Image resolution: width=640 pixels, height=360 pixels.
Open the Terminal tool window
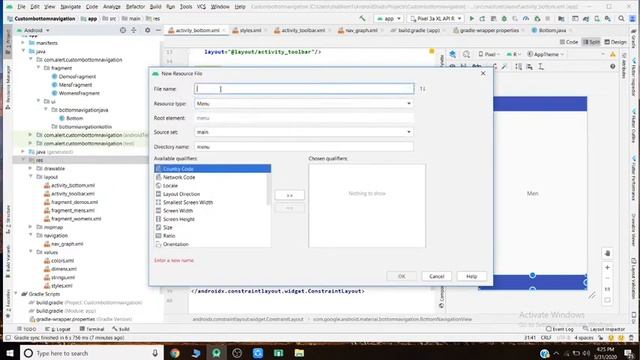(x=92, y=329)
